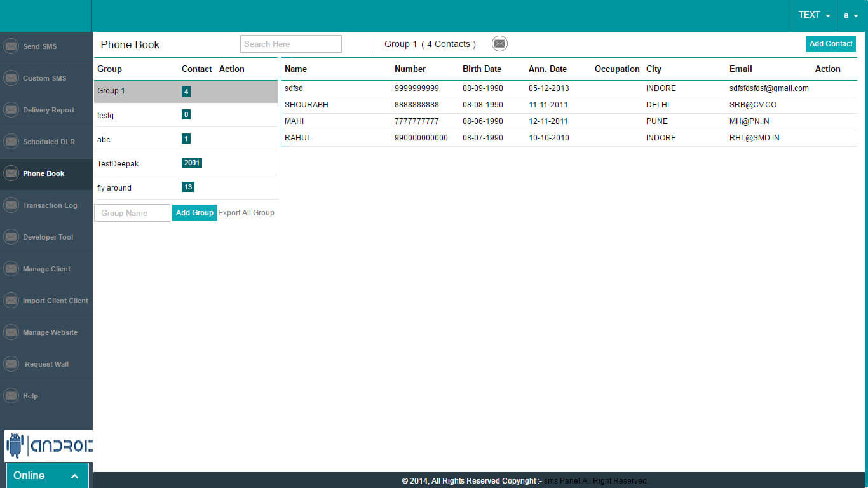Click the envelope icon beside Group 1 contacts
The width and height of the screenshot is (868, 488).
[499, 44]
